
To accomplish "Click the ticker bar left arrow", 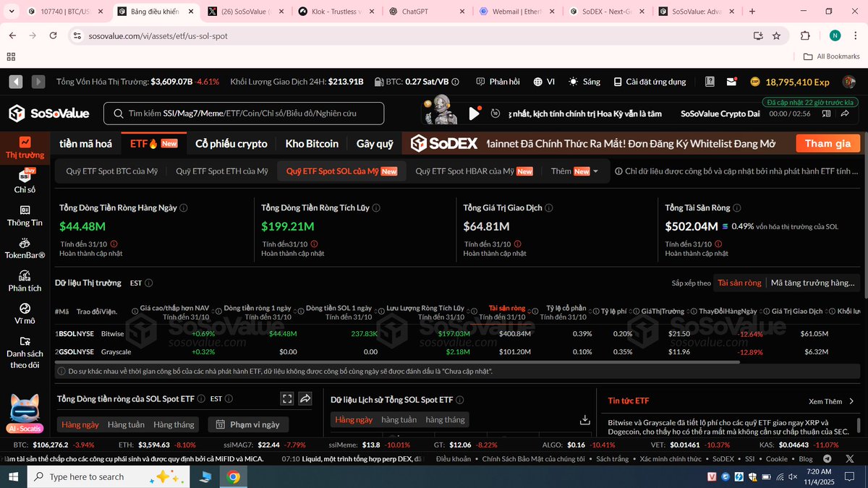I will tap(16, 82).
